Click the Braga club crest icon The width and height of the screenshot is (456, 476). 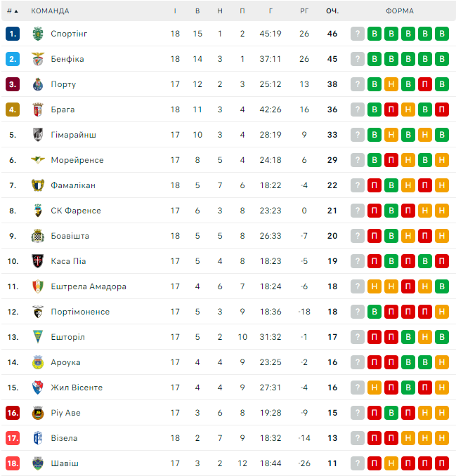pyautogui.click(x=38, y=110)
